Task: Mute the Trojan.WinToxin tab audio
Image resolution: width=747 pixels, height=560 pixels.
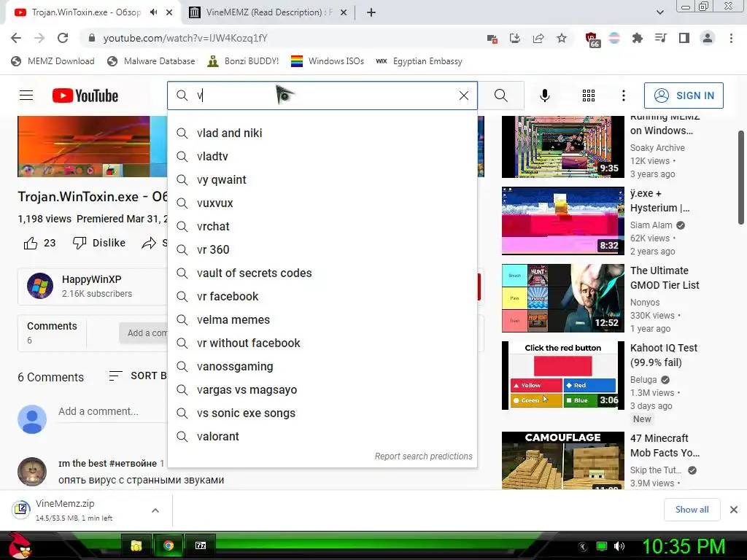Action: pyautogui.click(x=153, y=12)
